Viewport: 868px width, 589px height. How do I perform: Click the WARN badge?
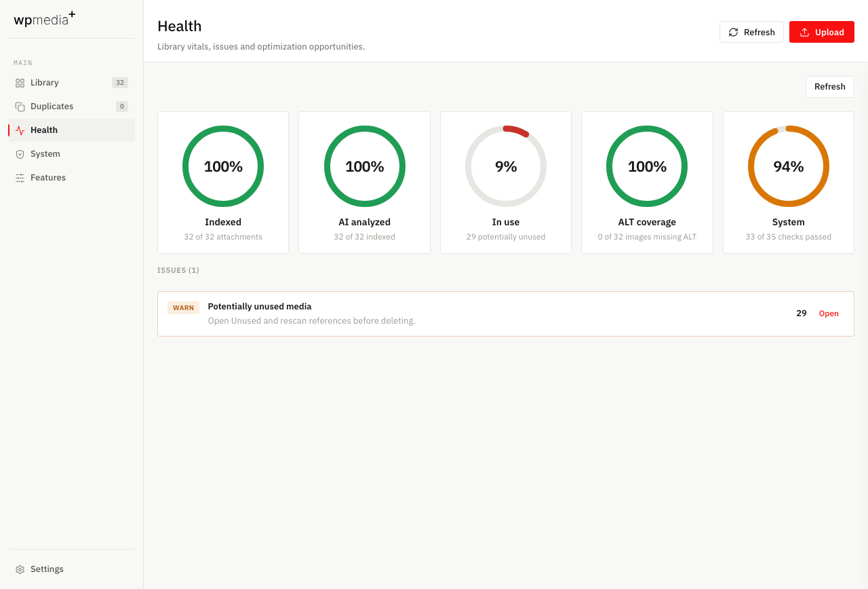click(183, 308)
